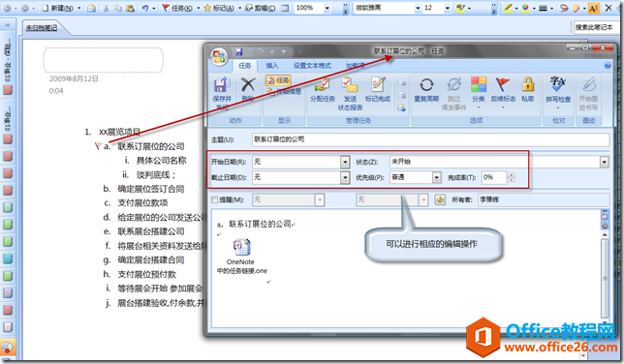Click Save & Close (保存并关闭) icon

(221, 85)
